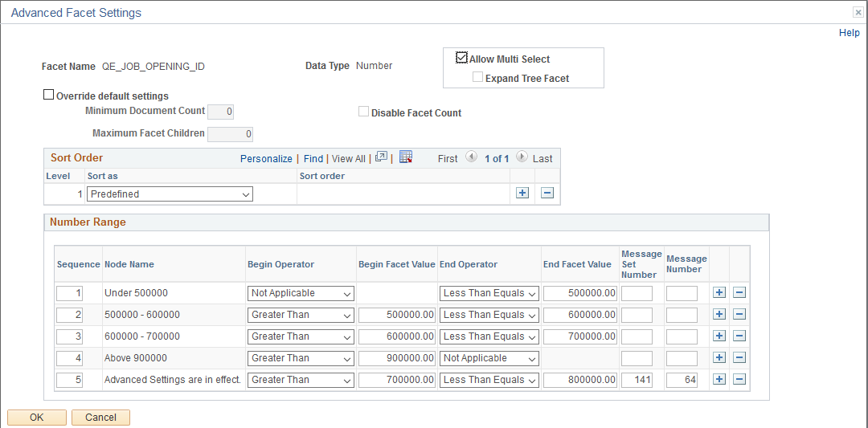The height and width of the screenshot is (428, 868).
Task: Open Begin Operator dropdown for 500000 - 600000
Action: click(301, 315)
